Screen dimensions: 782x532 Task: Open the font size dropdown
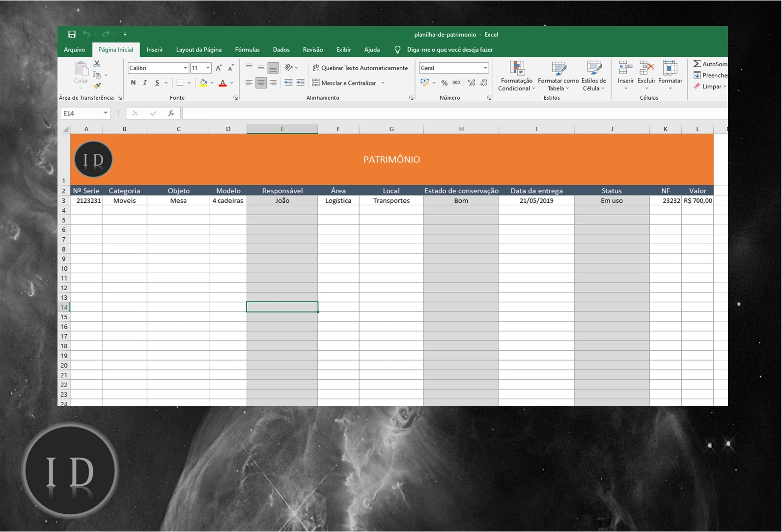coord(208,68)
